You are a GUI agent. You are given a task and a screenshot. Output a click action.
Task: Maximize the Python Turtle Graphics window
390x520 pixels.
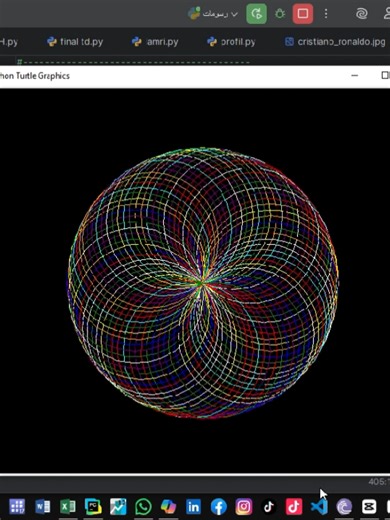pyautogui.click(x=385, y=76)
